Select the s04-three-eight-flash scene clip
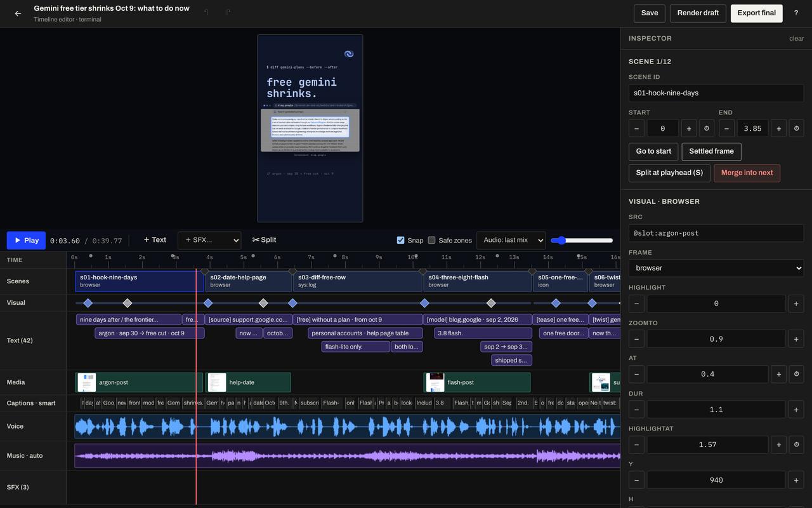812x508 pixels. click(x=478, y=281)
